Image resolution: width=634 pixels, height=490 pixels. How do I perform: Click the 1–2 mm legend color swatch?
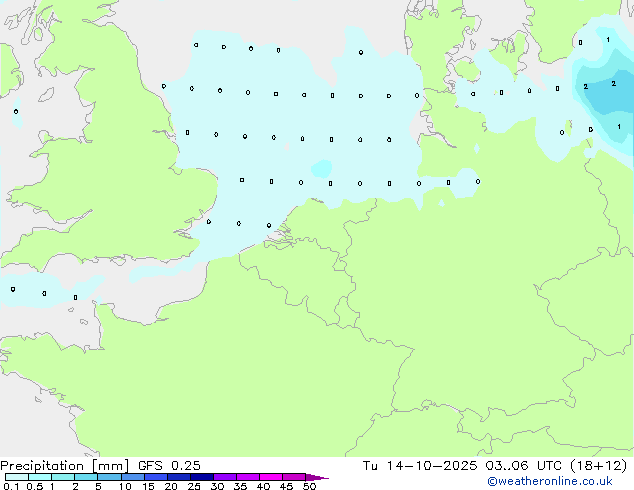63,477
